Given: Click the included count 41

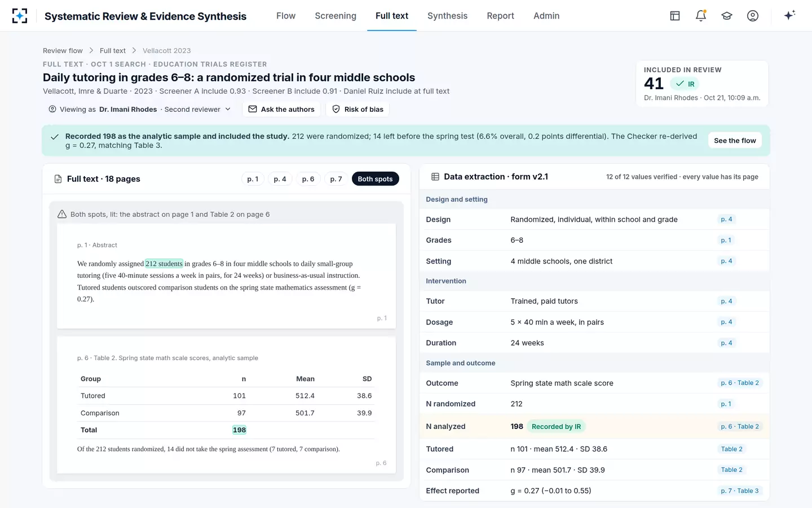Looking at the screenshot, I should tap(654, 84).
